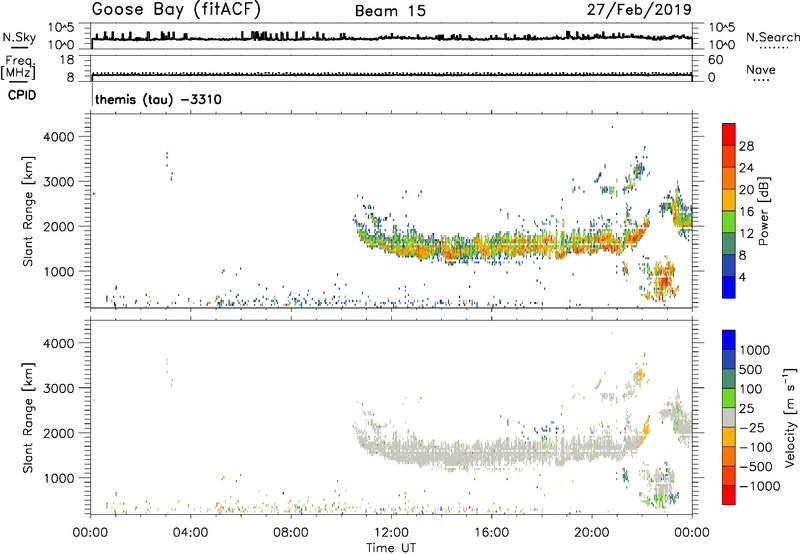The height and width of the screenshot is (554, 800).
Task: Click the '4' tick on the Power colorbar
Action: pos(742,277)
